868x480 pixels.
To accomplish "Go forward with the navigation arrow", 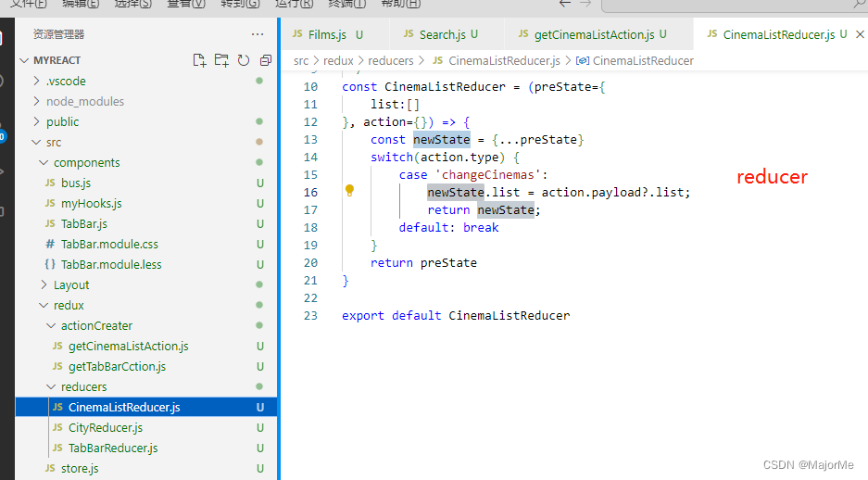I will (585, 4).
